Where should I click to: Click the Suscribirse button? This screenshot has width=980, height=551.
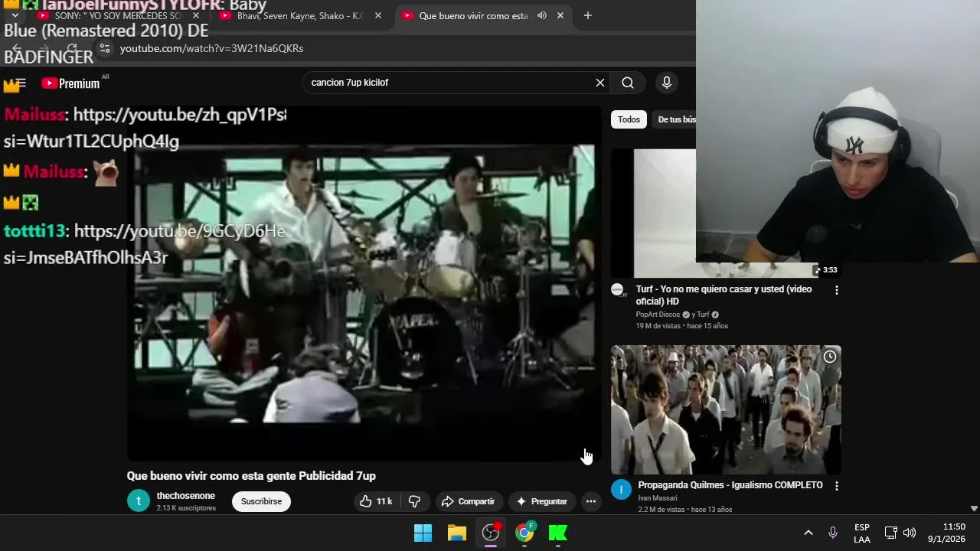point(261,501)
